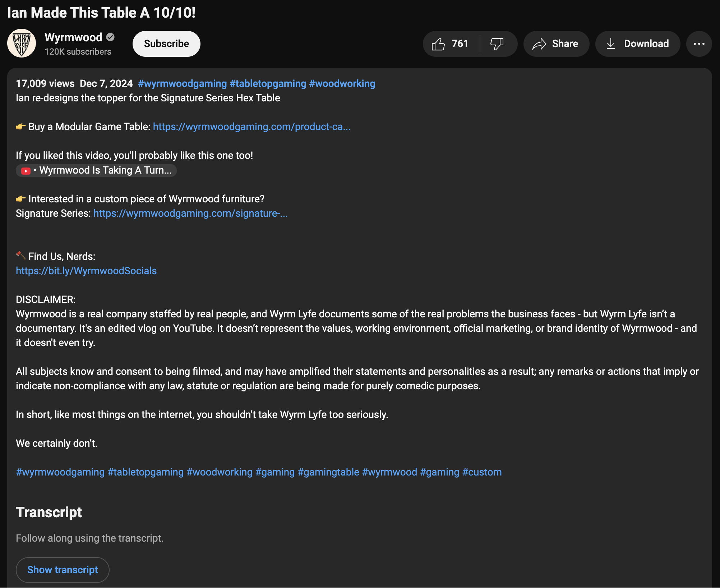Image resolution: width=720 pixels, height=588 pixels.
Task: Open the Signature Series link
Action: pyautogui.click(x=190, y=213)
